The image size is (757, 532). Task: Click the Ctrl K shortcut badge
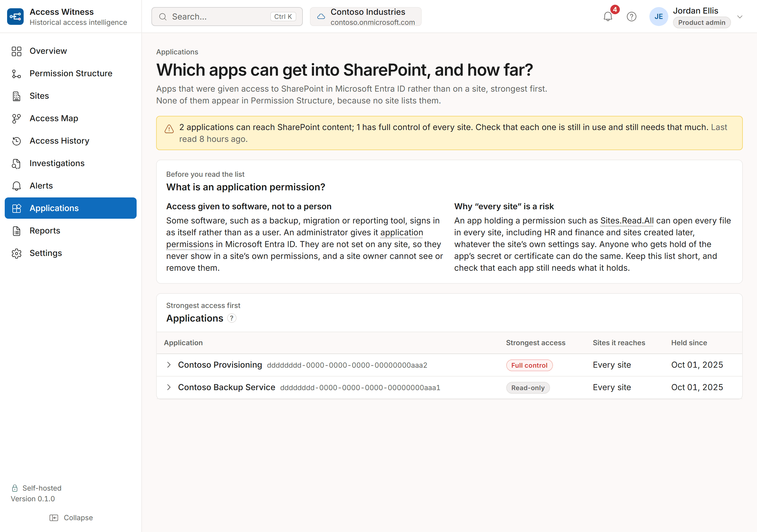click(283, 17)
